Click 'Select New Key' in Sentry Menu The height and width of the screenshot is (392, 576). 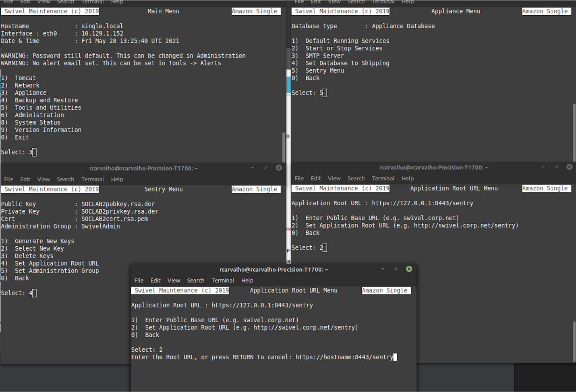pyautogui.click(x=39, y=249)
